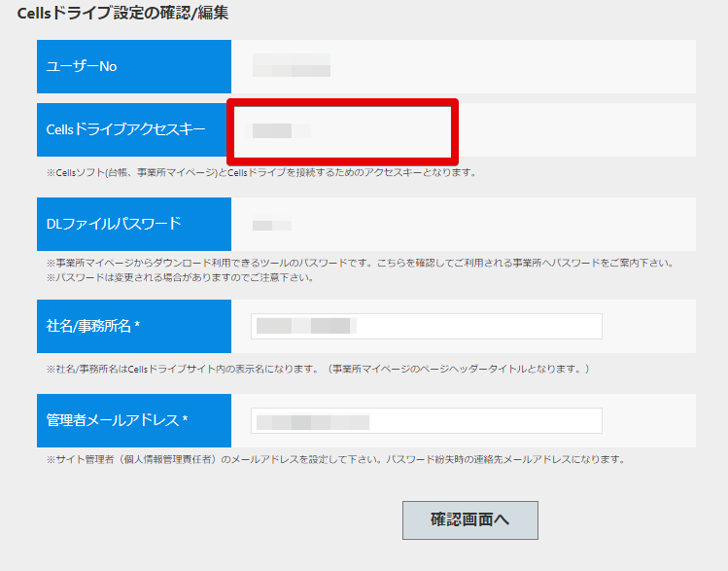728x571 pixels.
Task: Click the note about ダウンロード tool password
Action: click(361, 263)
